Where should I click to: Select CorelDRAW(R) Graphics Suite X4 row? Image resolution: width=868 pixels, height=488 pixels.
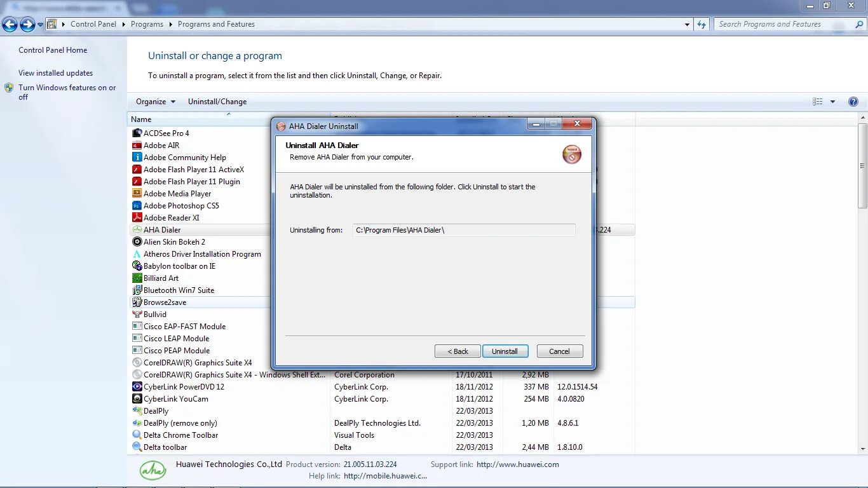click(381, 362)
